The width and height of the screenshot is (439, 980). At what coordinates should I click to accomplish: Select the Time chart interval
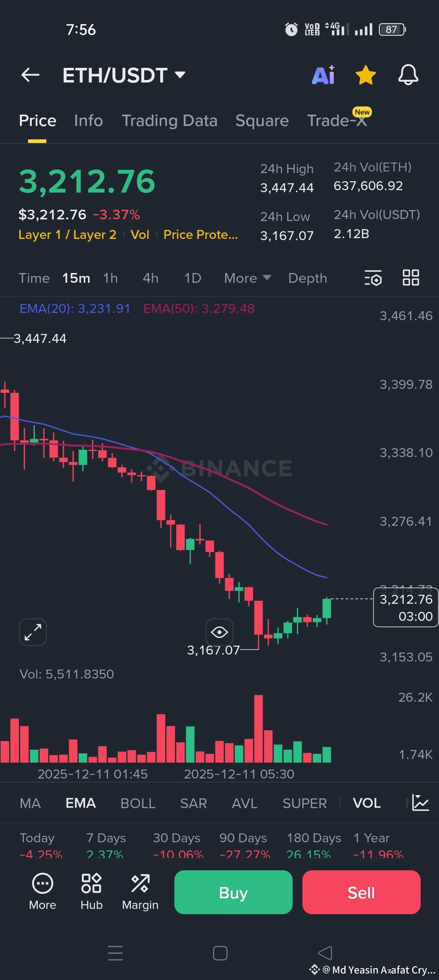tap(34, 278)
